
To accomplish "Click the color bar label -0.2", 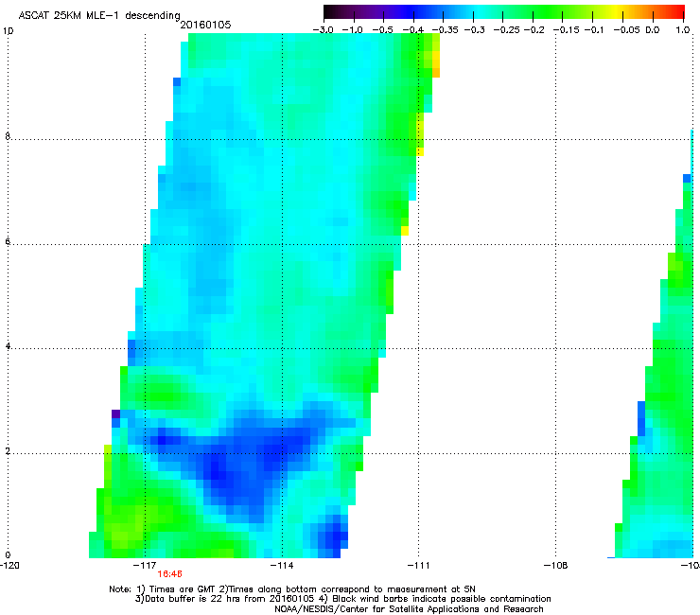I will coord(534,30).
